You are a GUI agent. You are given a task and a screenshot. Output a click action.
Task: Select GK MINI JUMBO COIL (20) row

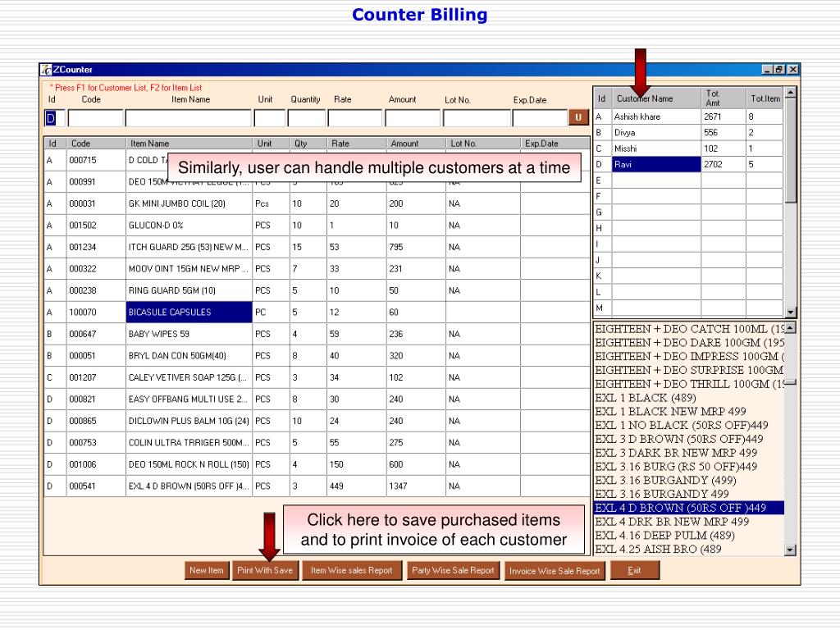tap(317, 203)
